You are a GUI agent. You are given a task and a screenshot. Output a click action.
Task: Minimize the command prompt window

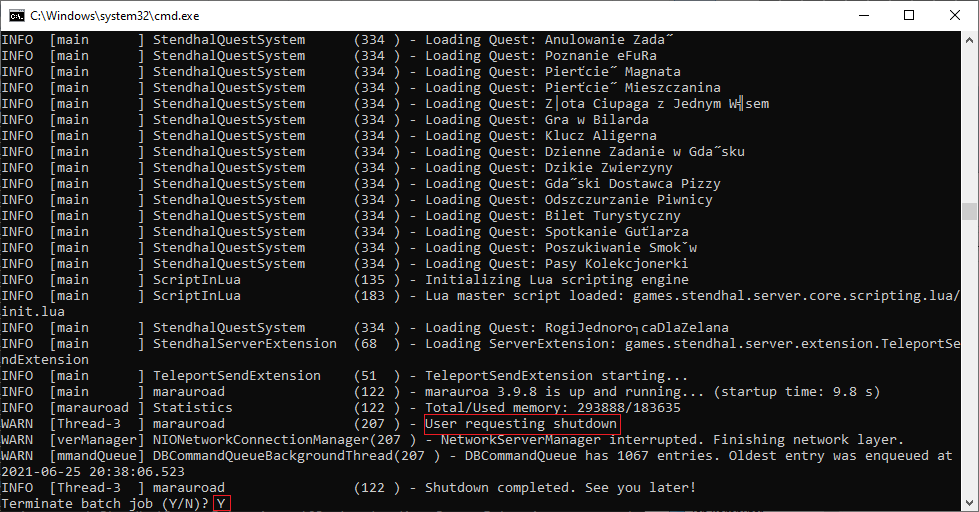(x=862, y=16)
